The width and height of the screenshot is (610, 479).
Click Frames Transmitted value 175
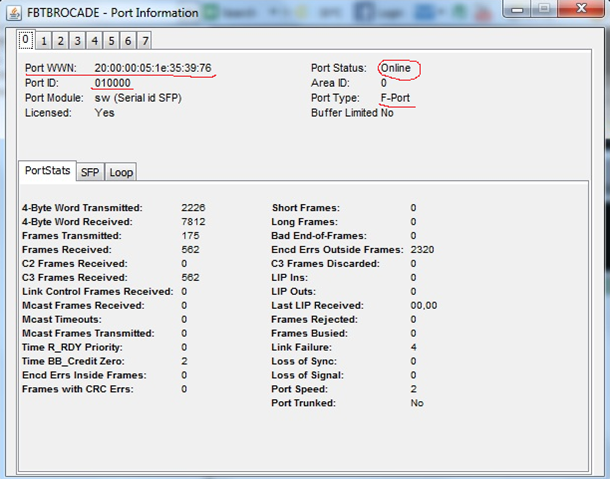190,236
